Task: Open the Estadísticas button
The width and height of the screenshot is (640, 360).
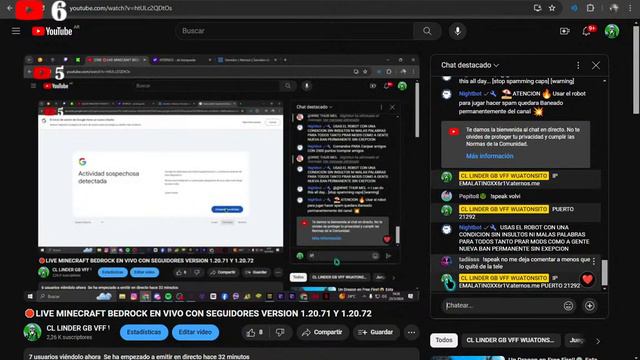Action: pos(144,332)
